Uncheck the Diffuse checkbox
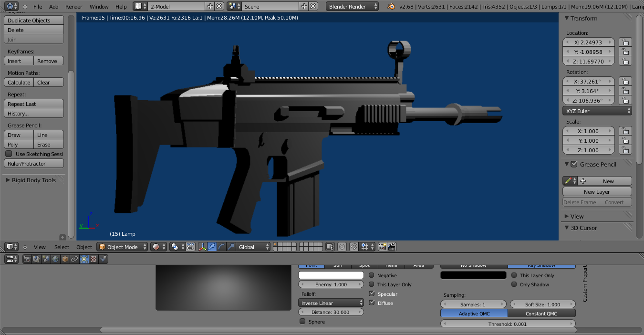644x335 pixels. point(372,303)
